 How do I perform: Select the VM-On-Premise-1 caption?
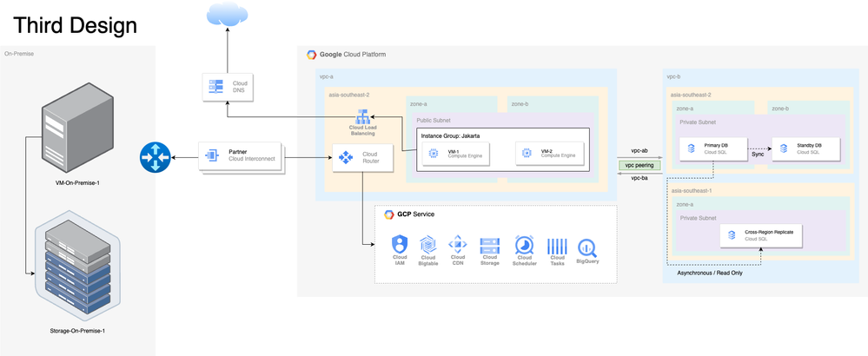(x=77, y=182)
